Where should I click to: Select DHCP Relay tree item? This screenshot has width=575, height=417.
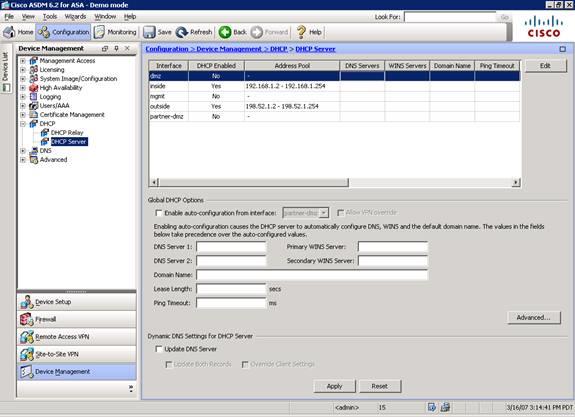click(x=67, y=133)
